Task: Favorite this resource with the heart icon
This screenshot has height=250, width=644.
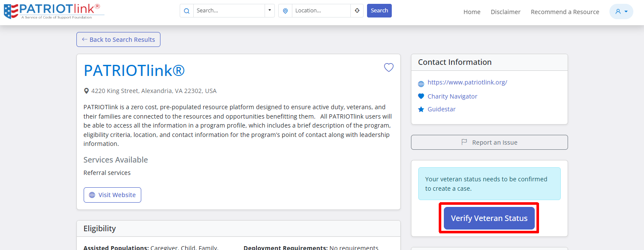Action: 389,67
